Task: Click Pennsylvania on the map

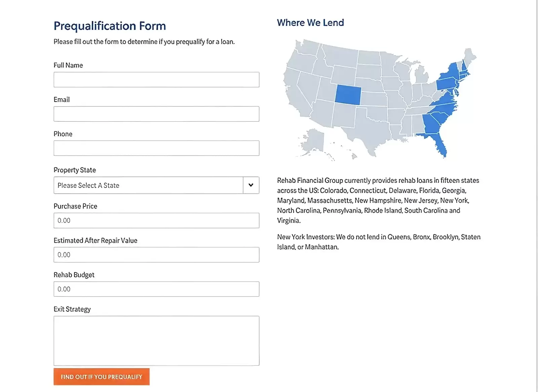Action: tap(446, 83)
